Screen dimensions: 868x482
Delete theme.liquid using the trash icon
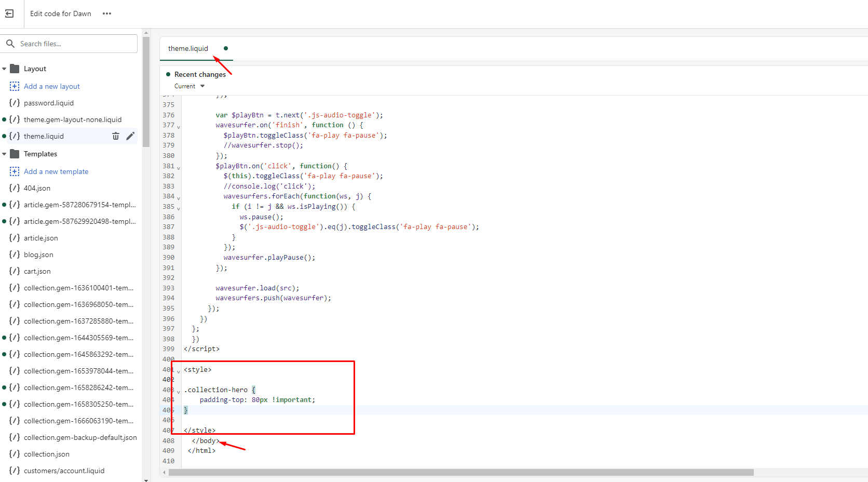coord(116,136)
